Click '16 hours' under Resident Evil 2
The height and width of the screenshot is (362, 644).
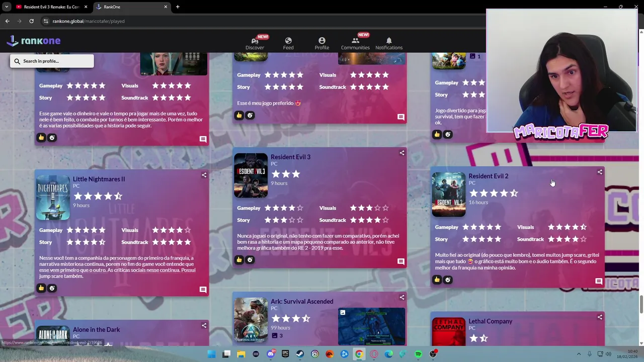(x=478, y=202)
